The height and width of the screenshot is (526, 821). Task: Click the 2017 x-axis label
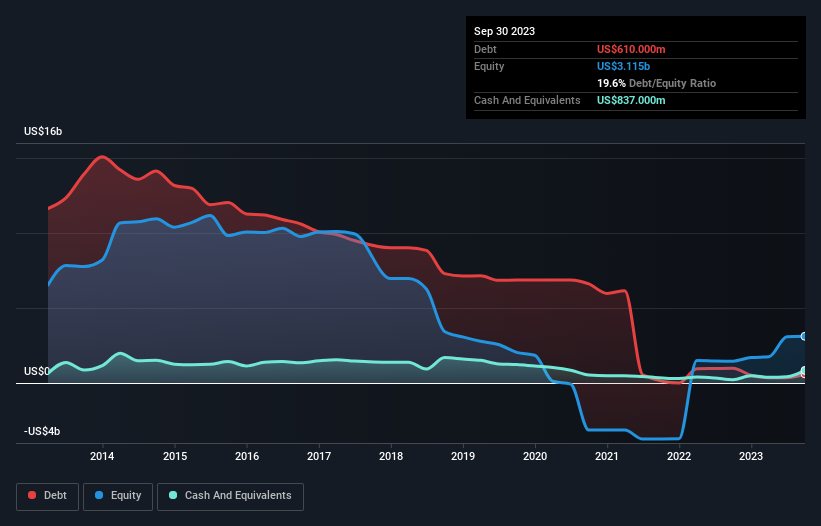pos(319,456)
